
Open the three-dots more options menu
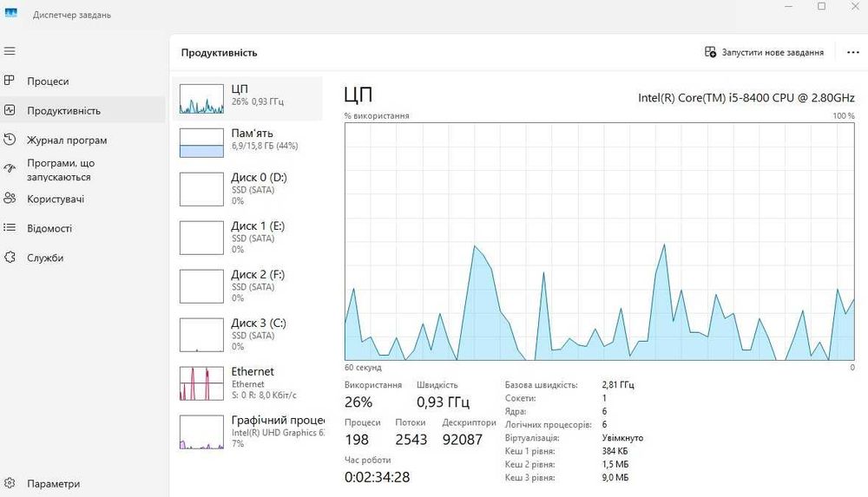pyautogui.click(x=852, y=53)
